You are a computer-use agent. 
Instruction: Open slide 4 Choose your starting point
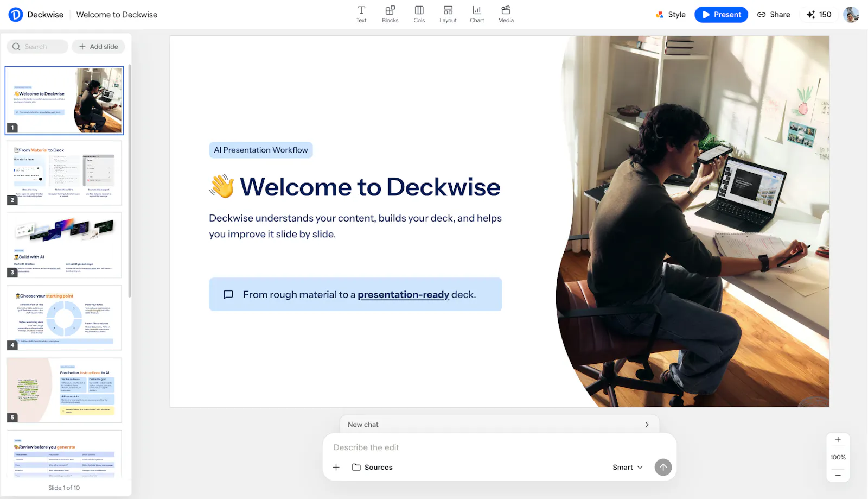tap(64, 318)
